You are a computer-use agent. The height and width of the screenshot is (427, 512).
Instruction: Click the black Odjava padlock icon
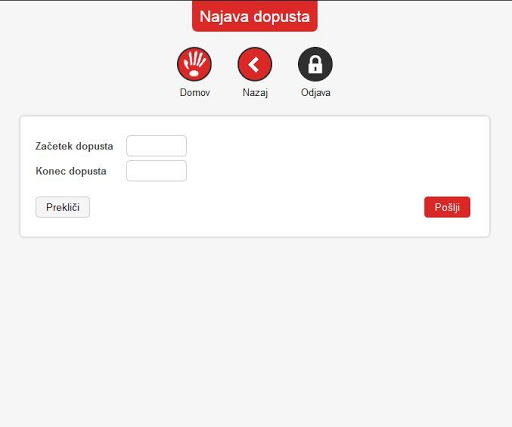pos(315,64)
